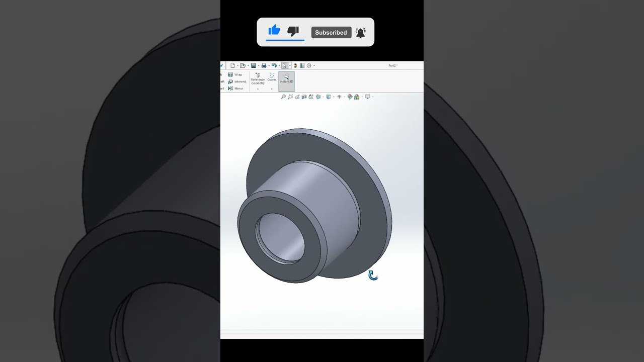Click the Display Style icon
The height and width of the screenshot is (362, 644).
pos(329,97)
